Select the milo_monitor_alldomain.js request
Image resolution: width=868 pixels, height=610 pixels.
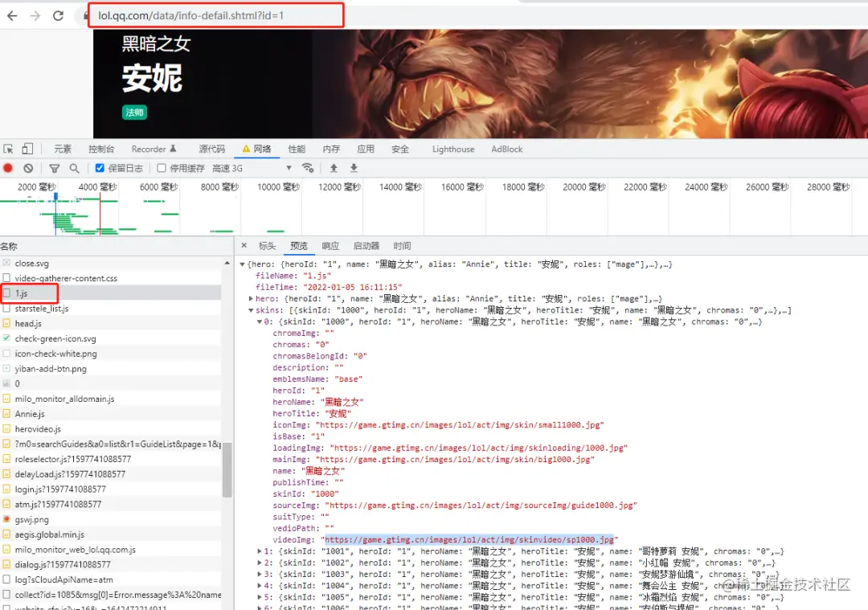(111, 399)
